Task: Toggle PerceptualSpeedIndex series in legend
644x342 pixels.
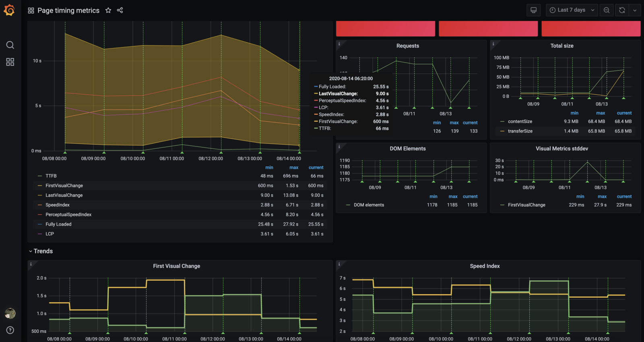Action: (68, 215)
